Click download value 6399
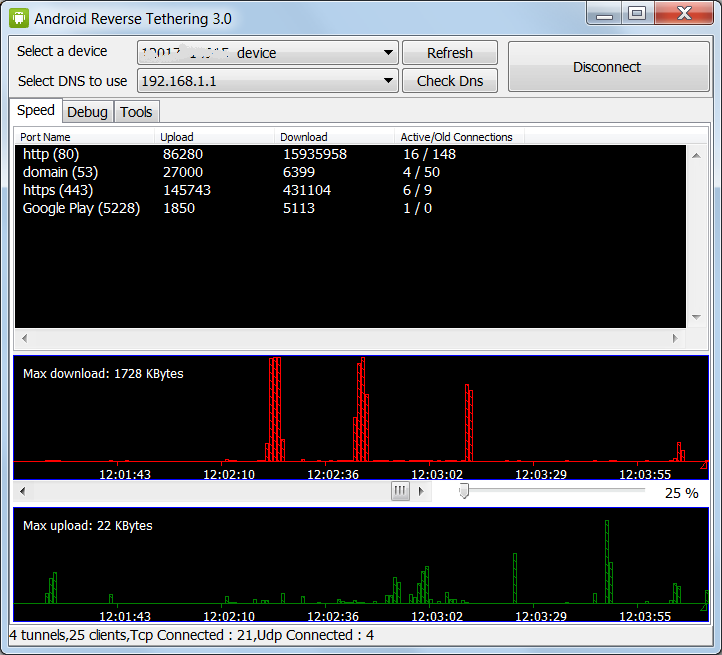The height and width of the screenshot is (655, 722). 299,172
